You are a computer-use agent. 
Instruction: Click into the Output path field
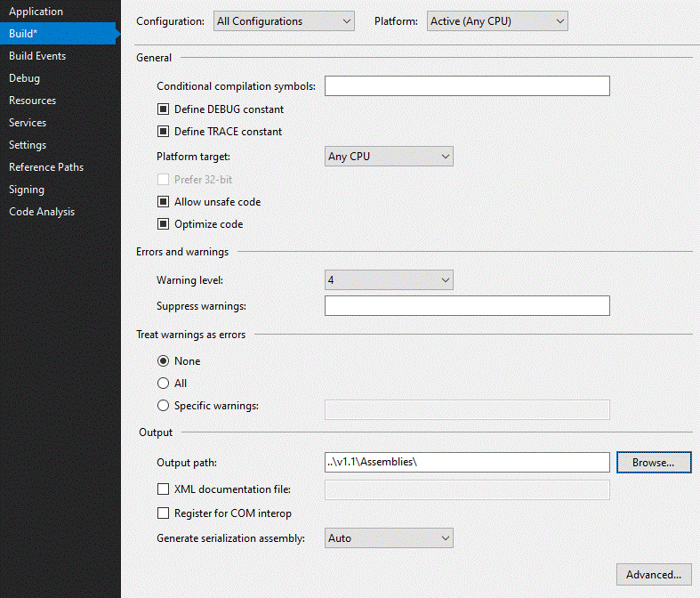click(467, 462)
